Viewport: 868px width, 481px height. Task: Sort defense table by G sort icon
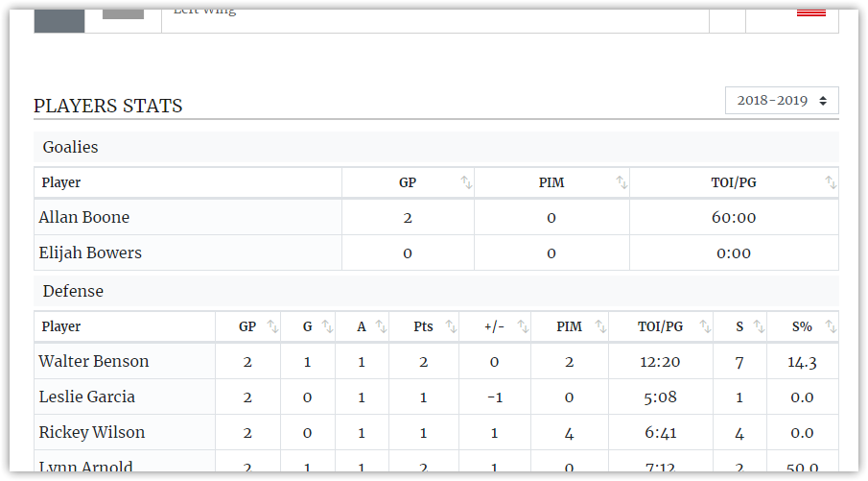(x=327, y=326)
